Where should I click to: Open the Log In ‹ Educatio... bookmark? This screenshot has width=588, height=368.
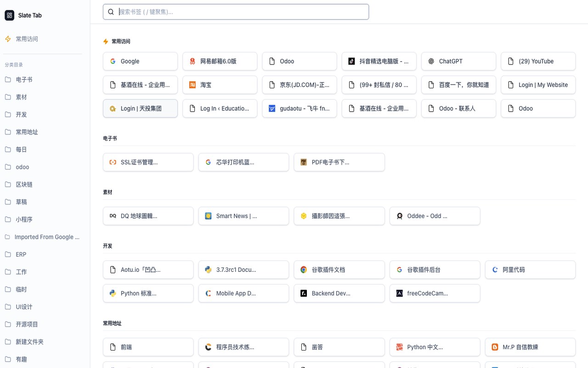coord(220,109)
